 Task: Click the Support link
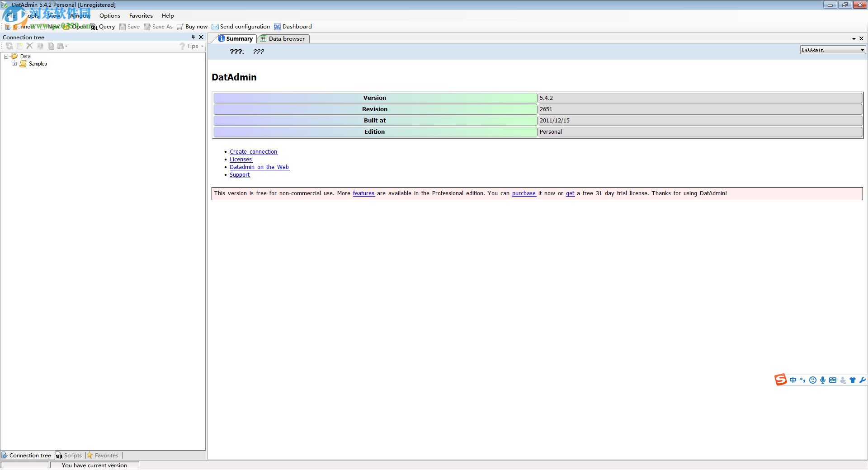[240, 175]
